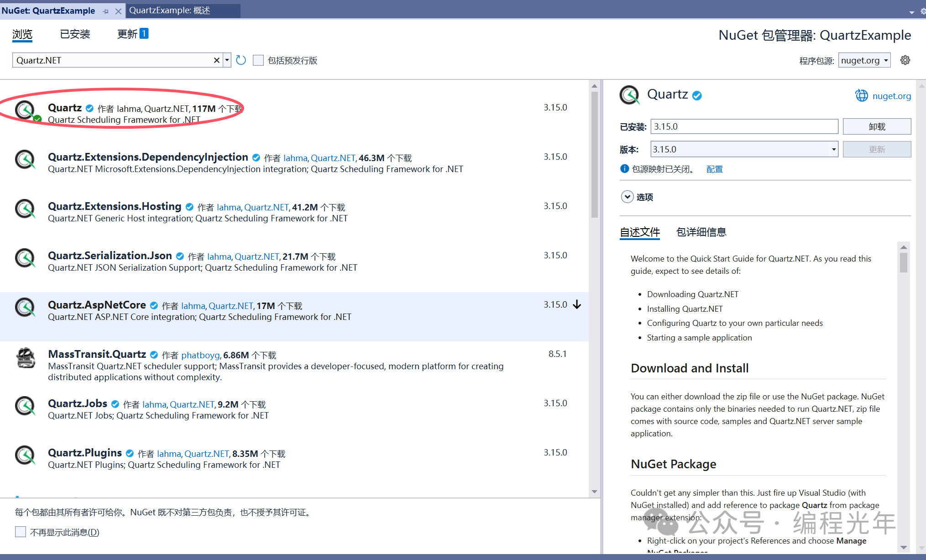Image resolution: width=926 pixels, height=560 pixels.
Task: Click the Quartz.Plugins package icon
Action: (25, 455)
